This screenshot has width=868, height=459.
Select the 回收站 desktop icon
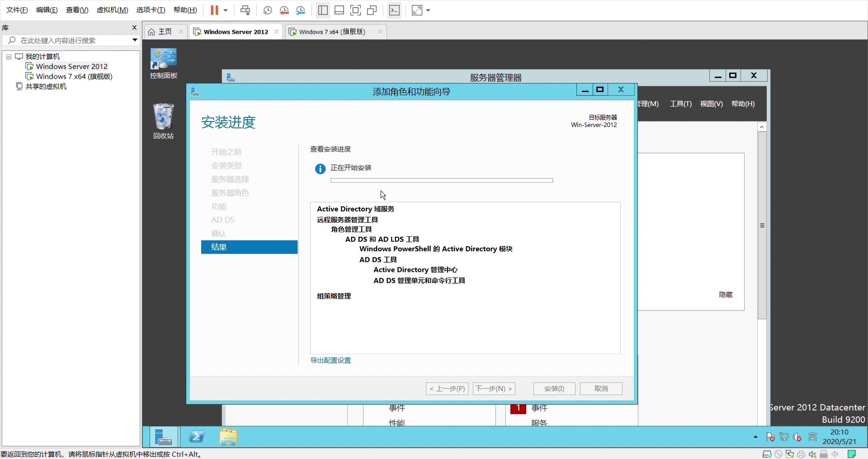point(163,121)
